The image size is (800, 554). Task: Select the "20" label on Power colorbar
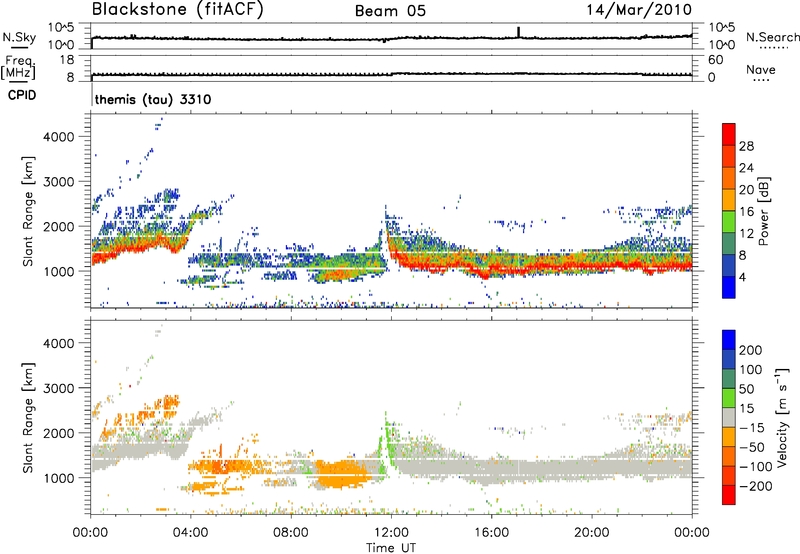click(746, 190)
